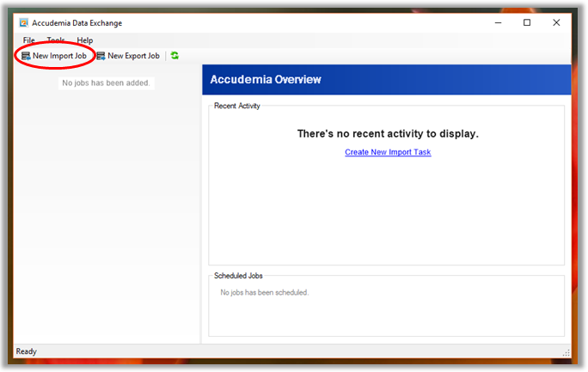Click the 'Ready' status bar text

tap(27, 351)
